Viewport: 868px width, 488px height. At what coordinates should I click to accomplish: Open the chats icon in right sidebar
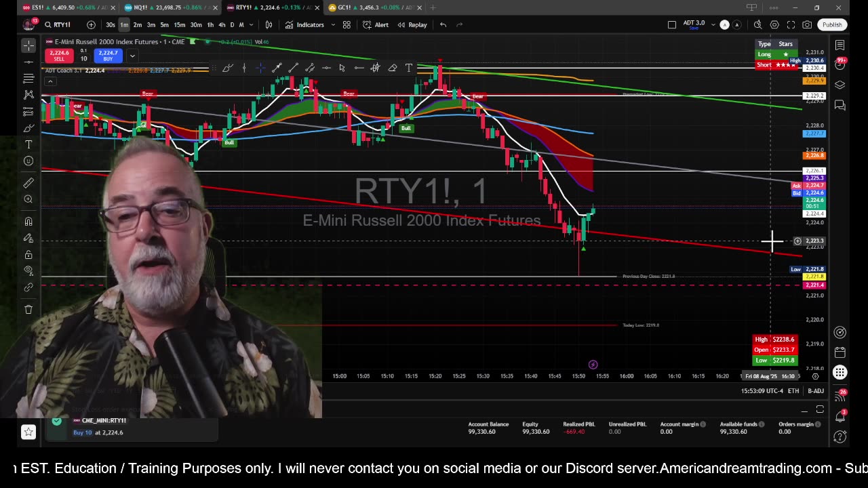click(x=840, y=104)
